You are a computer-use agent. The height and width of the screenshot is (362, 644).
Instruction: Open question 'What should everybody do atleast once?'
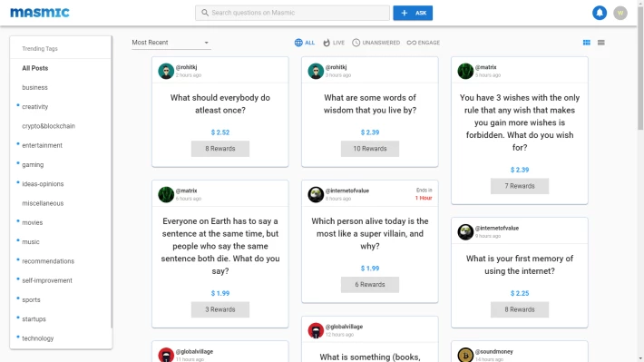[x=220, y=104]
